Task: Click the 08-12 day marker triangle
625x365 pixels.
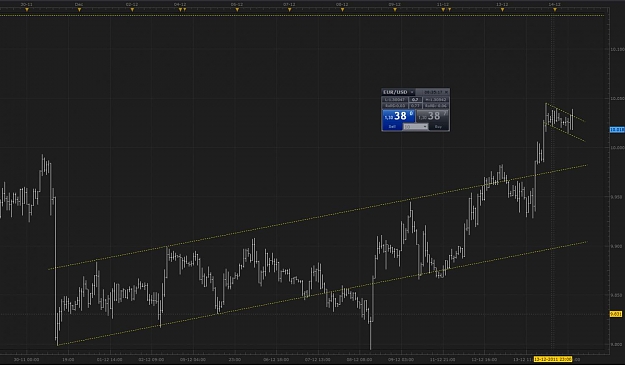Action: (342, 10)
